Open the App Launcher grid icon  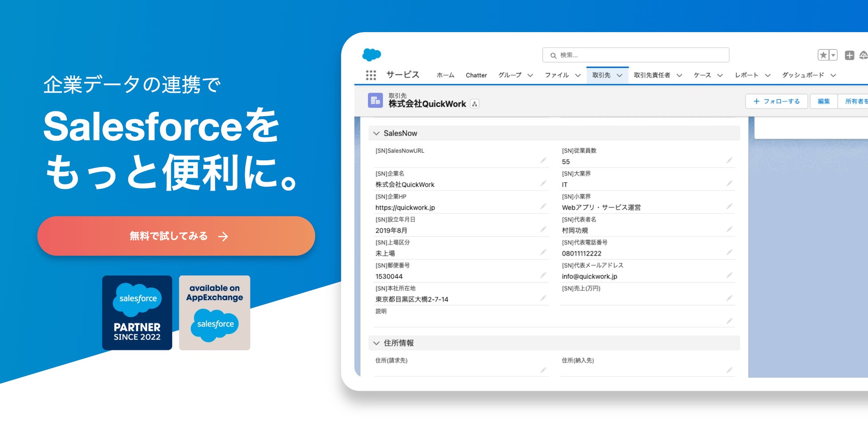coord(371,75)
